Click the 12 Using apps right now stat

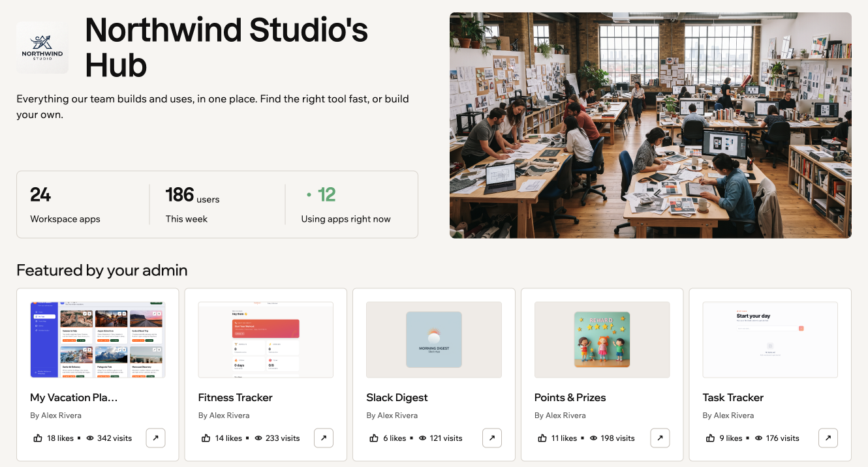point(346,205)
